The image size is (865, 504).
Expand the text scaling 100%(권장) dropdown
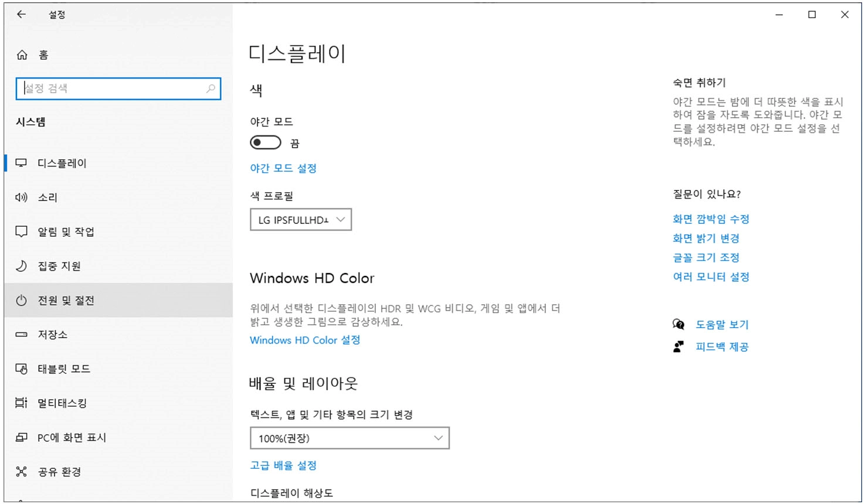click(350, 438)
